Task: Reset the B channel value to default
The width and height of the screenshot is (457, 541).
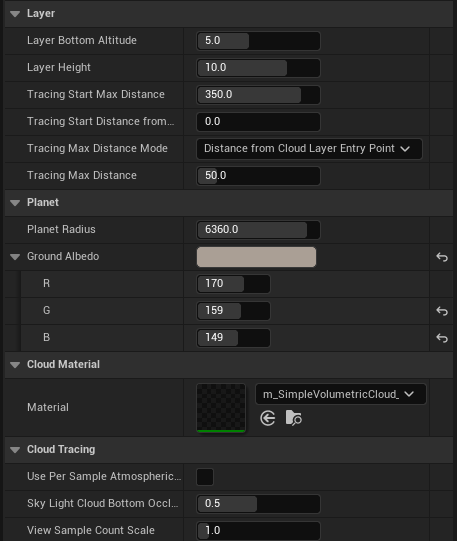Action: (442, 338)
